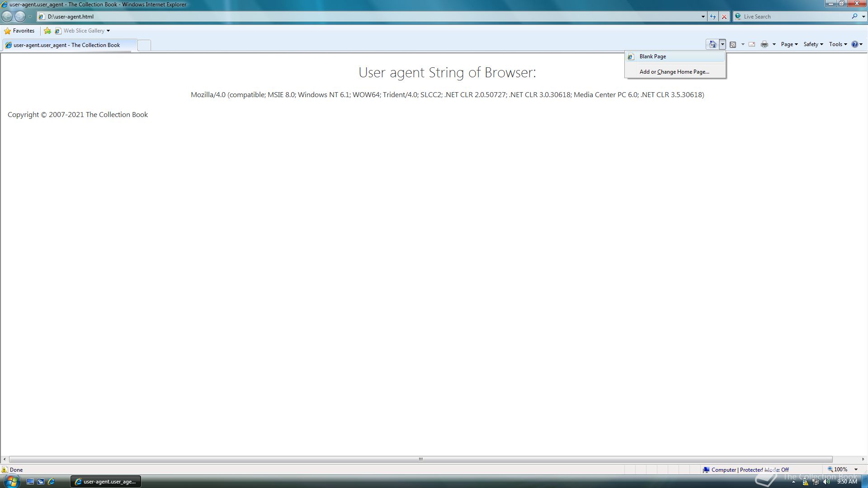Click the tray security warning icon
This screenshot has width=868, height=488.
point(805,482)
